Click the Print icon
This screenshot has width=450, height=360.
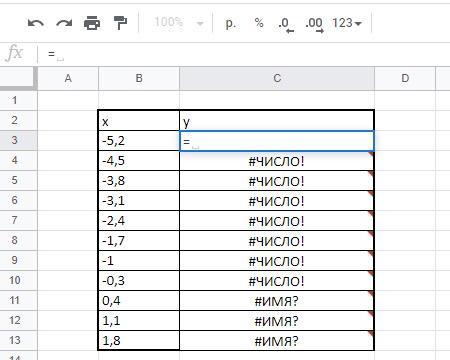[92, 23]
